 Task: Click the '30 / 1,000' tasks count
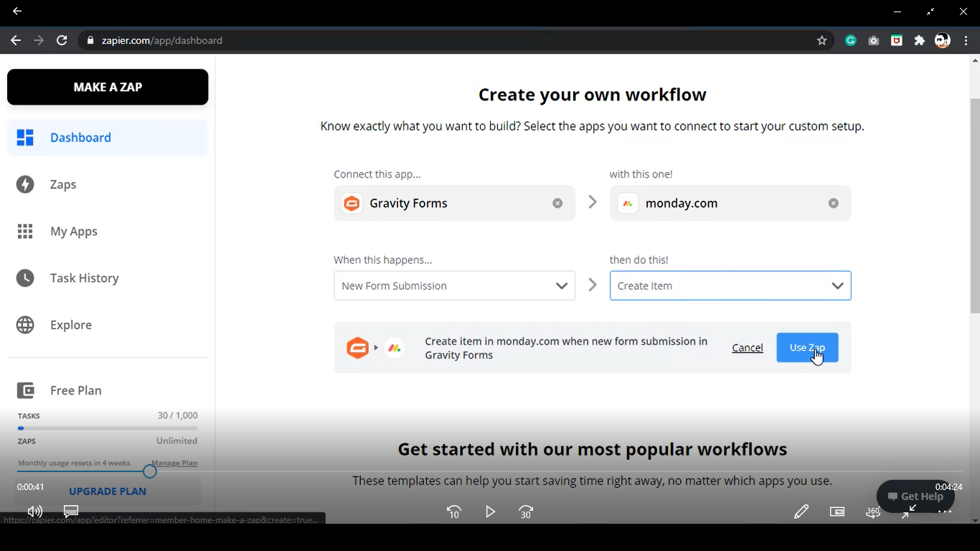pyautogui.click(x=177, y=415)
